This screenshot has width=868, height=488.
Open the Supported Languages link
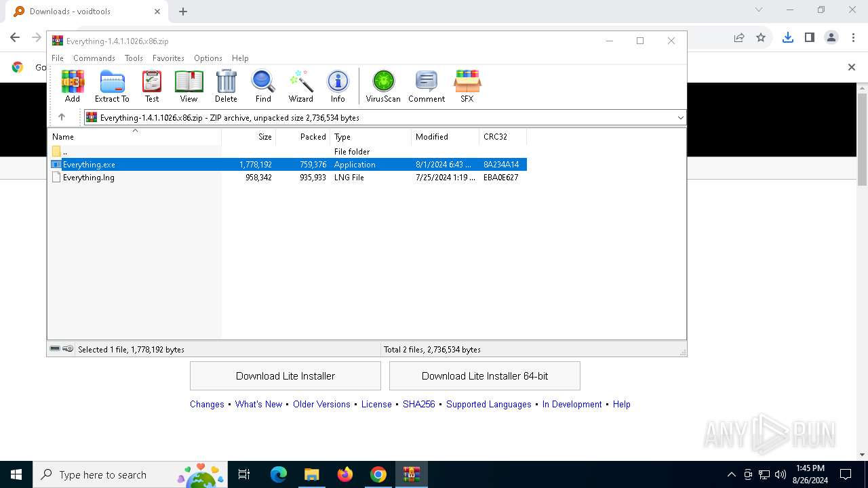point(489,404)
